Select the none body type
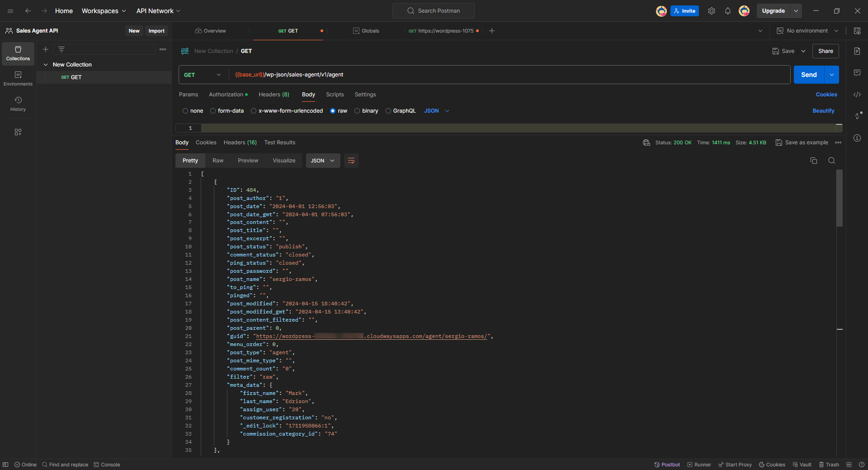 (x=185, y=111)
